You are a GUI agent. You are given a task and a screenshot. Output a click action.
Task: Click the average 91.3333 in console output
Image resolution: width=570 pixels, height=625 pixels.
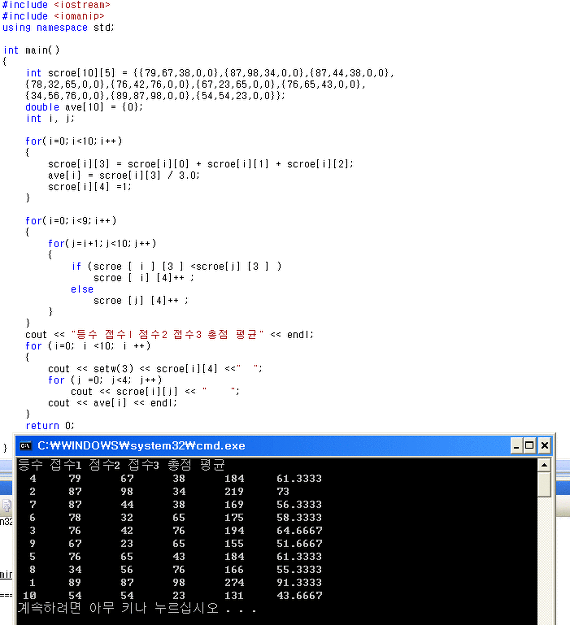pos(299,583)
